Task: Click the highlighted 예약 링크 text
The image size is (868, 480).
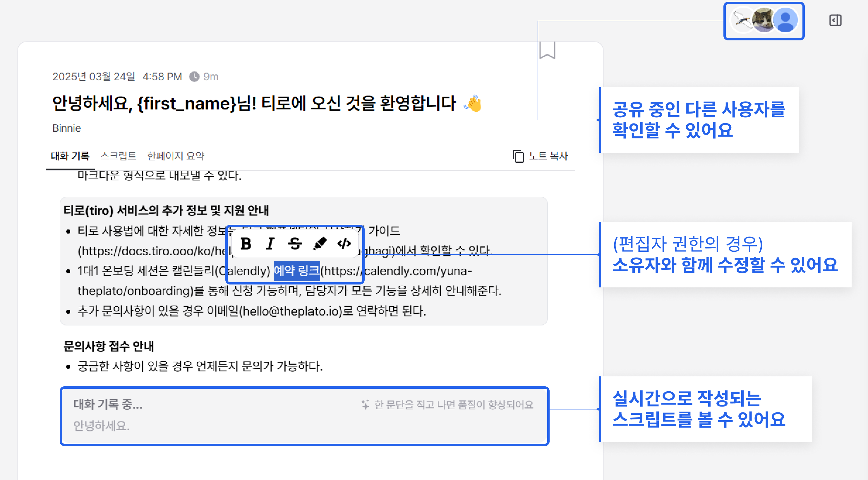Action: point(296,271)
